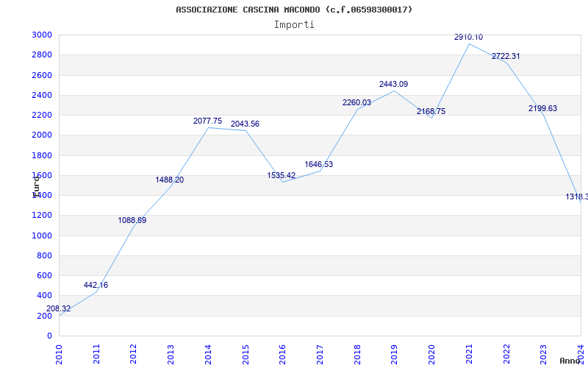
Task: Click the y-axis value 600
Action: (45, 275)
